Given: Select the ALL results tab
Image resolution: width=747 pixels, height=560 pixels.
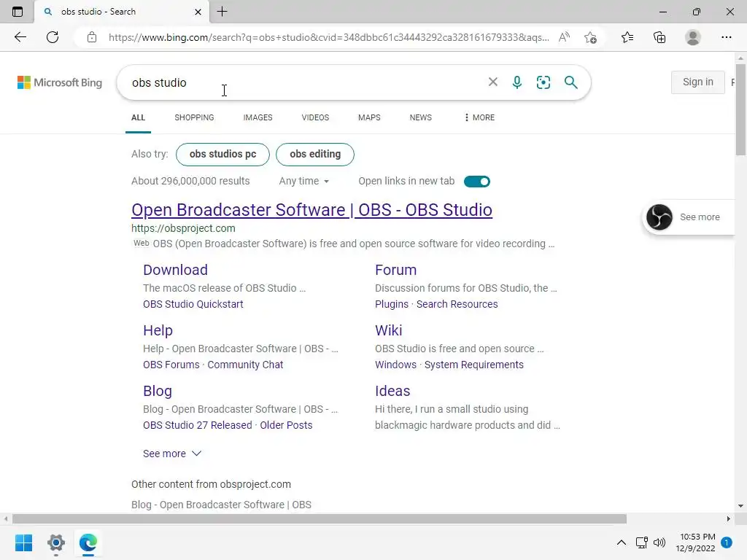Looking at the screenshot, I should click(x=138, y=117).
